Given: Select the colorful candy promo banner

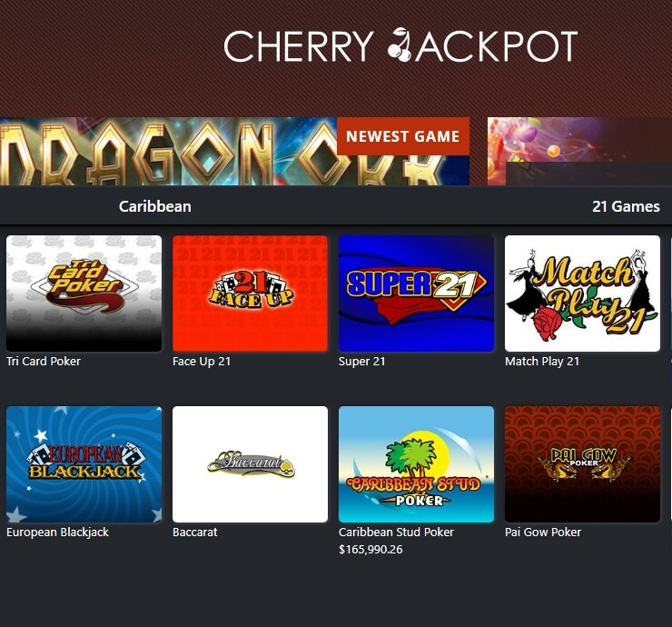Looking at the screenshot, I should (580, 152).
